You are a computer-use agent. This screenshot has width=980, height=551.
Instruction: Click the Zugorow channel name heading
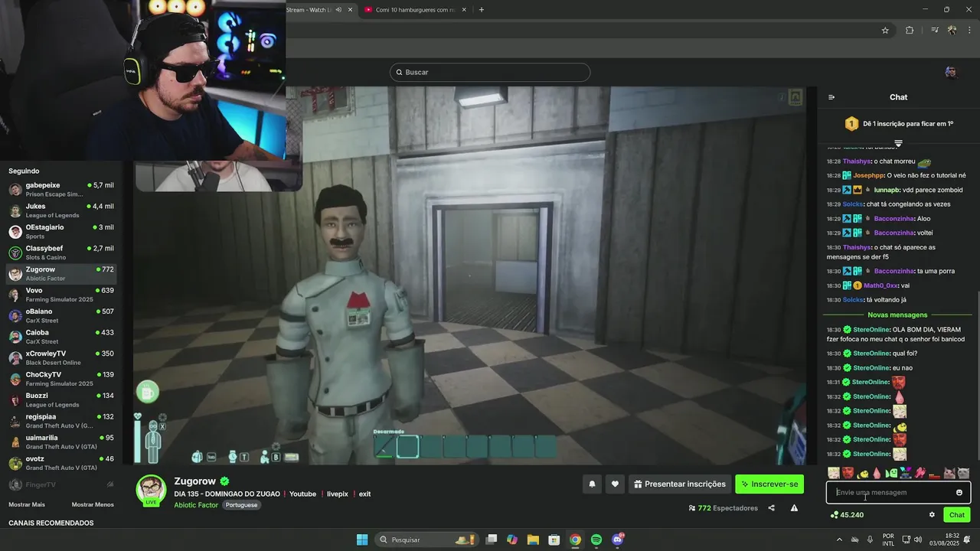point(195,481)
